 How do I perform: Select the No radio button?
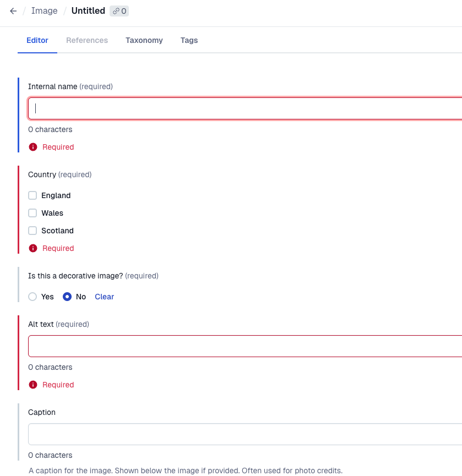[67, 297]
